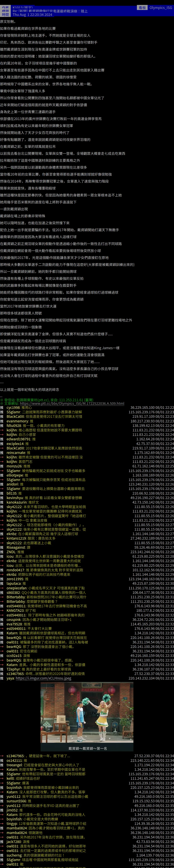Click username kintaro1219

tap(16, 538)
